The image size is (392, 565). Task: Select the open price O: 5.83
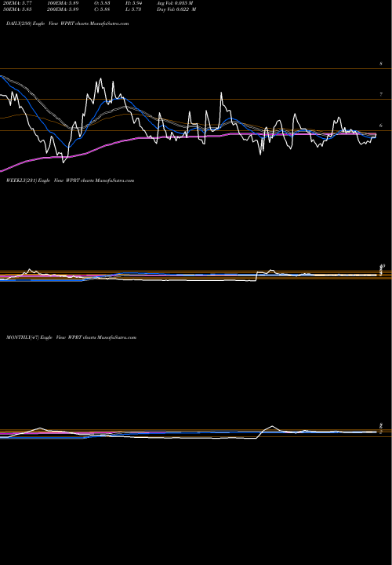[102, 3]
